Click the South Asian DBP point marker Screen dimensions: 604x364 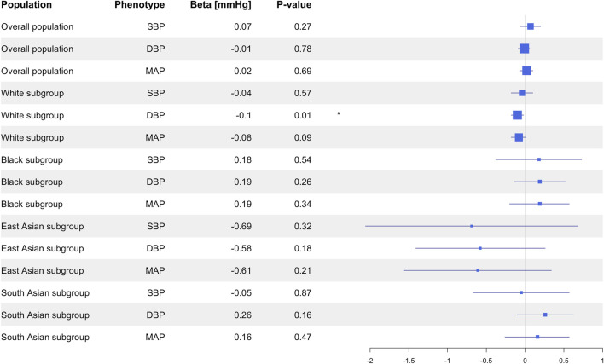tap(545, 315)
